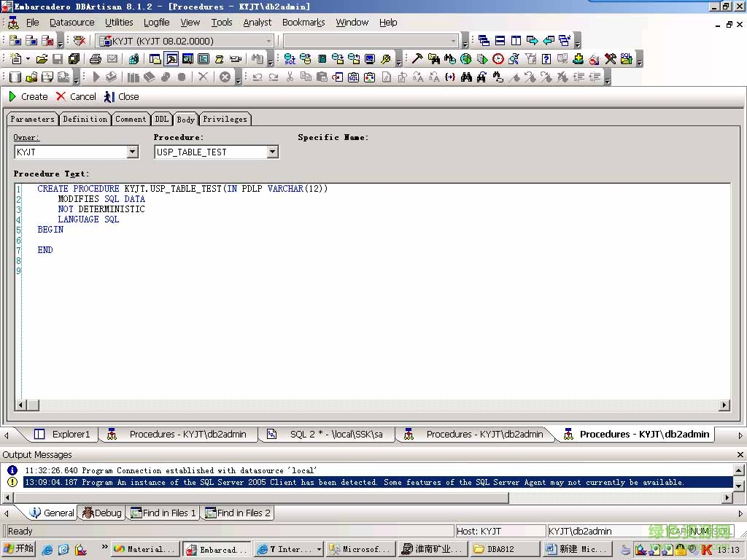Viewport: 747px width, 560px height.
Task: Click the New document toolbar icon
Action: tap(15, 58)
